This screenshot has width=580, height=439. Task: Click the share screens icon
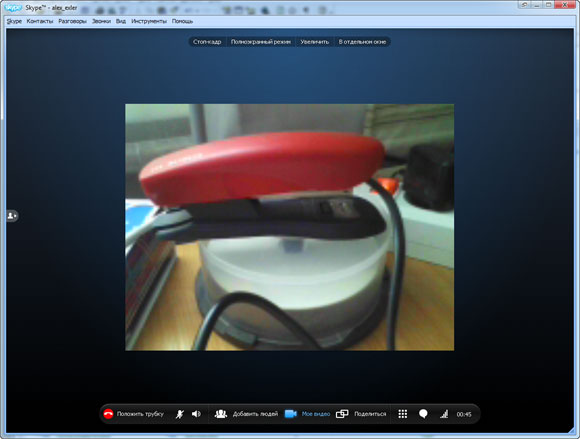click(x=342, y=414)
